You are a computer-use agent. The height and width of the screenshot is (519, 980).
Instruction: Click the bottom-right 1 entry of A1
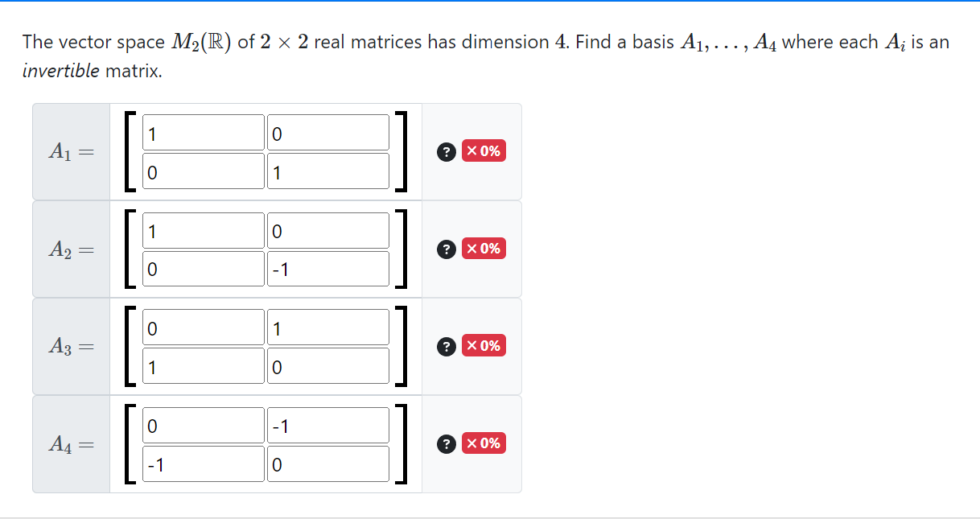(327, 171)
